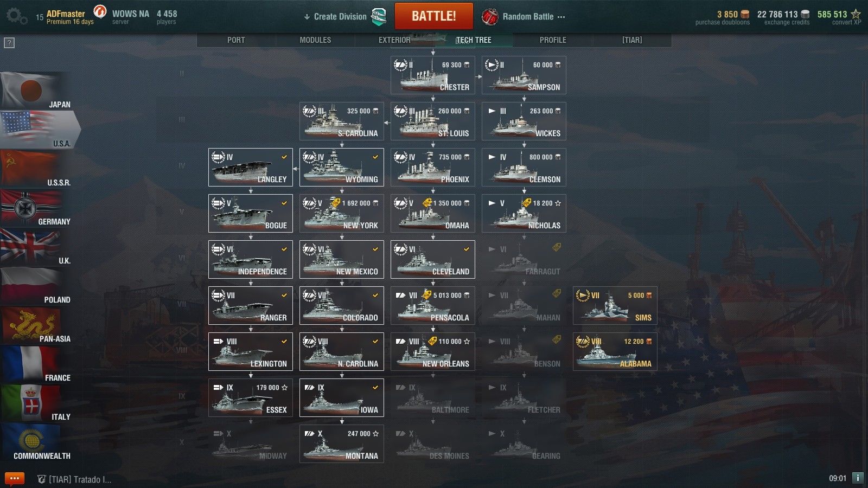This screenshot has width=868, height=488.
Task: Open the settings gear icon
Action: coord(16,17)
